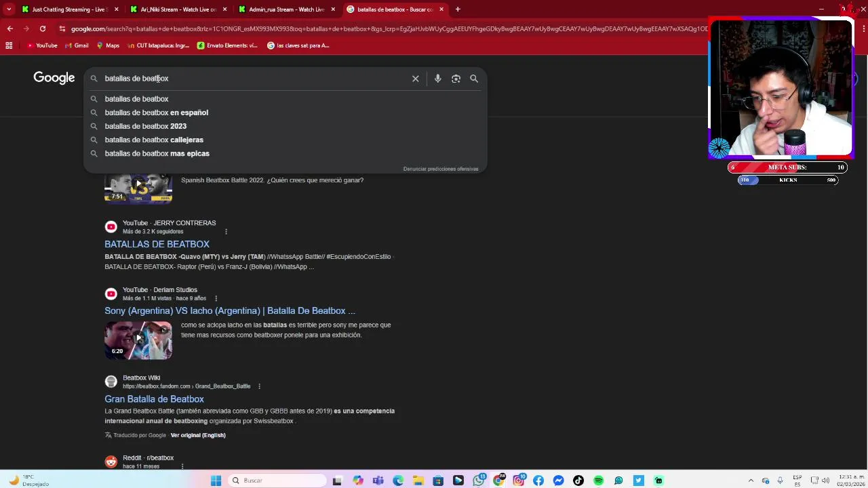This screenshot has width=868, height=488.
Task: Open the Chrome tab search dropdown
Action: coord(9,9)
